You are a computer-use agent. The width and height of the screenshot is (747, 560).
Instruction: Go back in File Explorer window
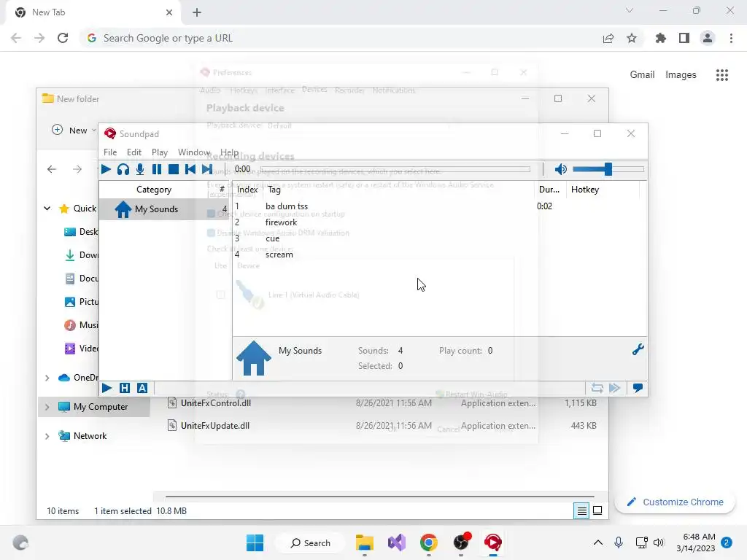pyautogui.click(x=52, y=169)
